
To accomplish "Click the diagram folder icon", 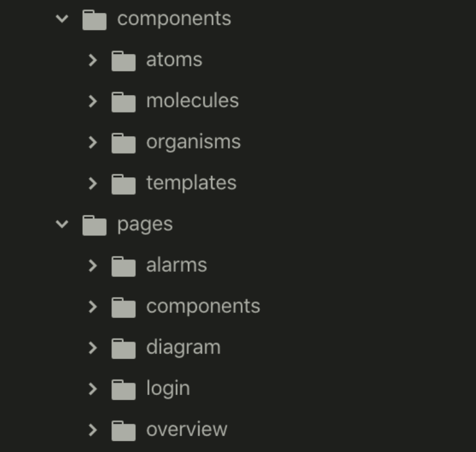I will 123,348.
